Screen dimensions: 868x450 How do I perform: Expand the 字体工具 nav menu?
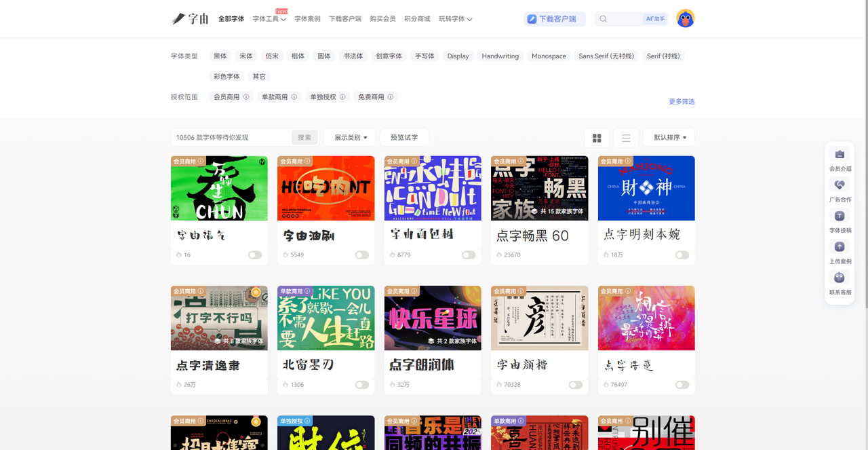tap(269, 19)
